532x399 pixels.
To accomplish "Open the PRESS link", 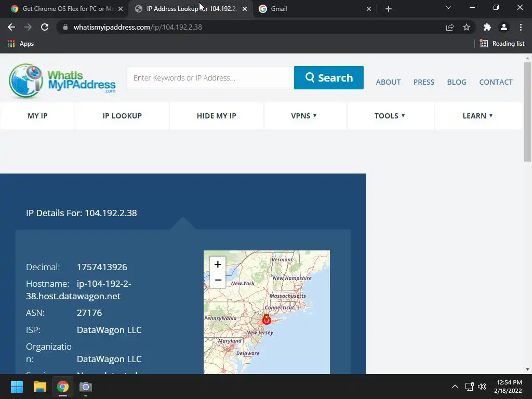I will coord(424,82).
